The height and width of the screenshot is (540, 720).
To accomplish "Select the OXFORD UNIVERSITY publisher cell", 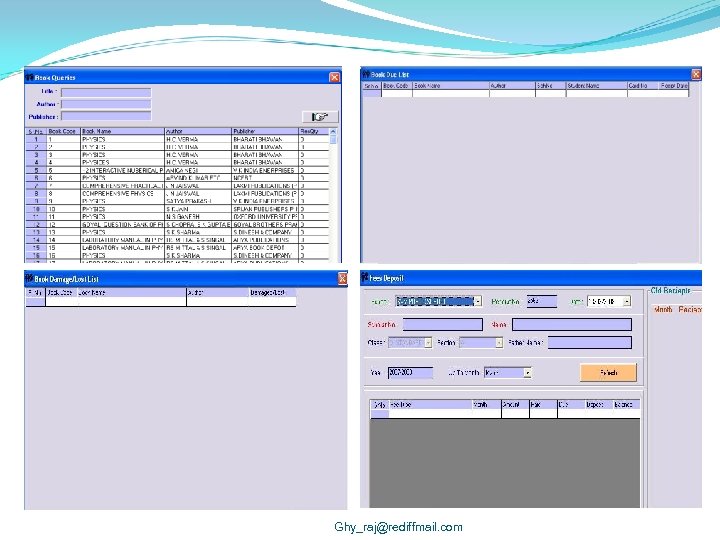I will click(x=265, y=216).
